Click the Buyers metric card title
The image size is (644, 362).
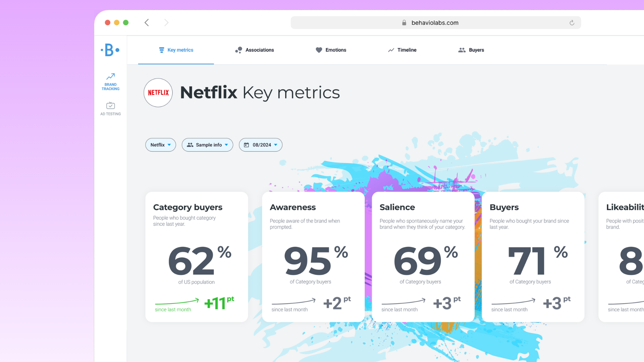[x=504, y=207]
